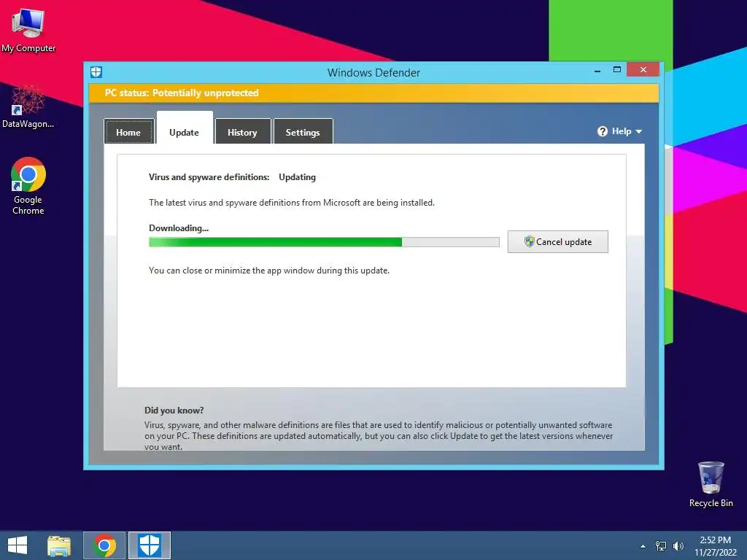Launch Google Chrome from desktop shortcut
Viewport: 747px width, 560px height.
point(28,186)
